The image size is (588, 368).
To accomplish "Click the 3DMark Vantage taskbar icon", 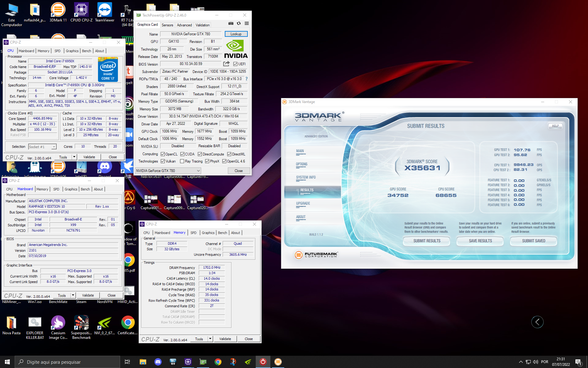I will (278, 362).
